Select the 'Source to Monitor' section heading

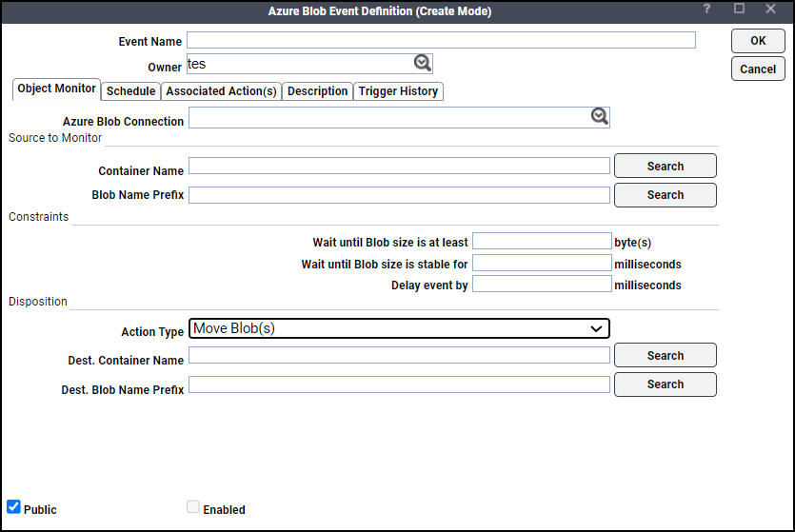tap(55, 138)
